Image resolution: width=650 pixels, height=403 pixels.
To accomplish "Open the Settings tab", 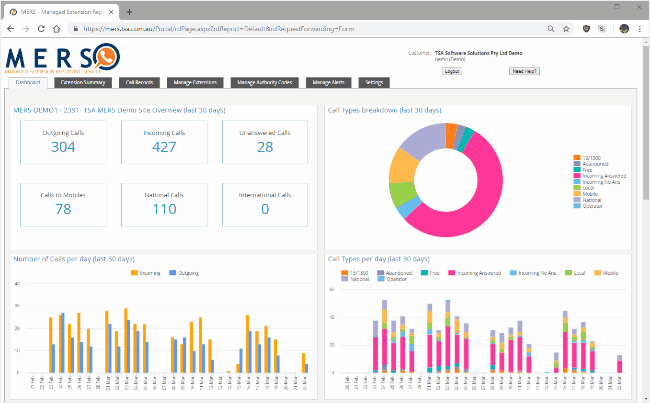I will 374,83.
